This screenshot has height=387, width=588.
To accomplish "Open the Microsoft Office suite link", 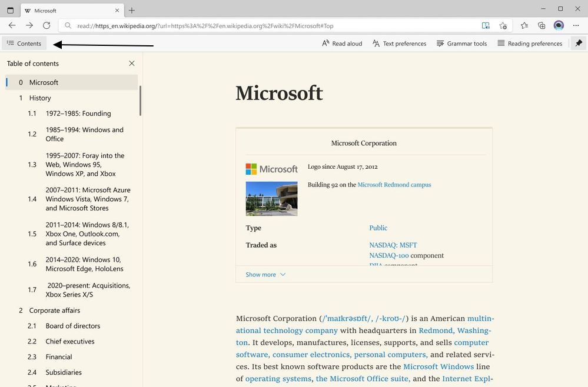I will click(x=363, y=378).
